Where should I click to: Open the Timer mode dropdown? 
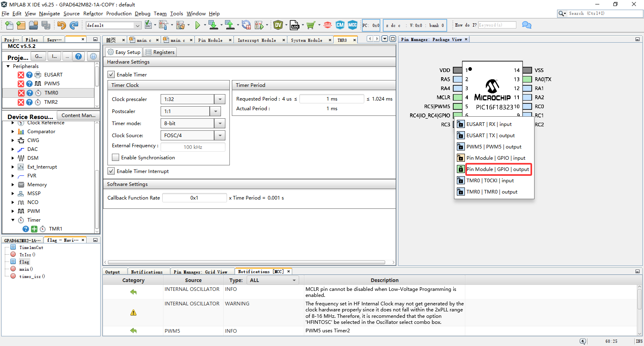tap(220, 123)
